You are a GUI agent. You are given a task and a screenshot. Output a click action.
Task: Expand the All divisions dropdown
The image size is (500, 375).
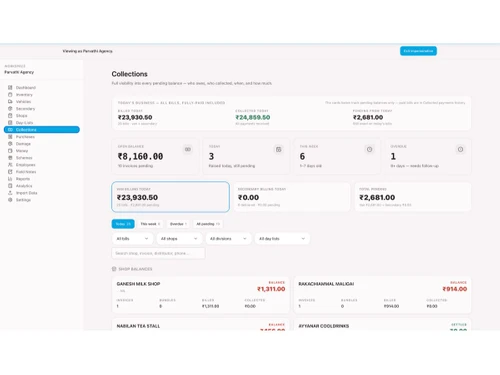pos(228,239)
